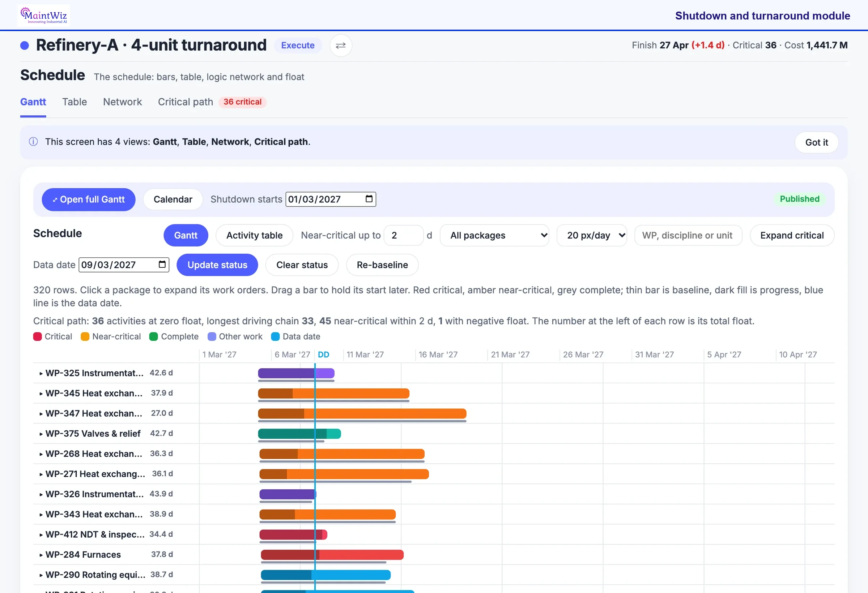Switch to the Network tab
Screen dimensions: 868x593
123,102
